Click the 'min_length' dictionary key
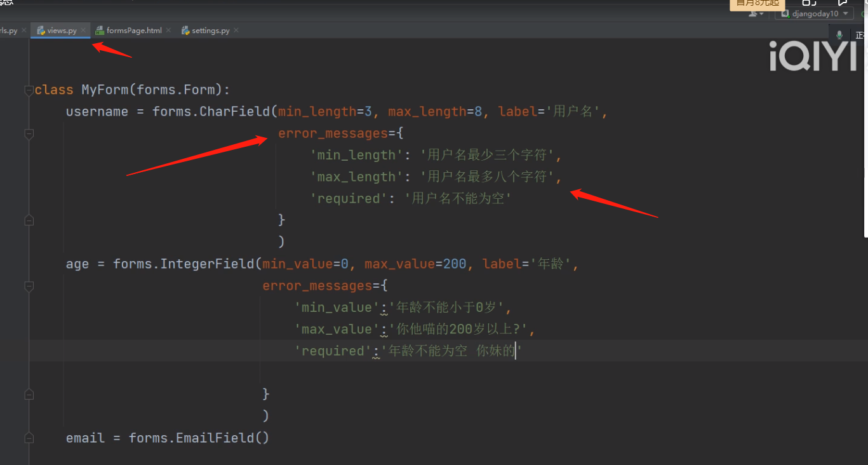 click(x=356, y=155)
